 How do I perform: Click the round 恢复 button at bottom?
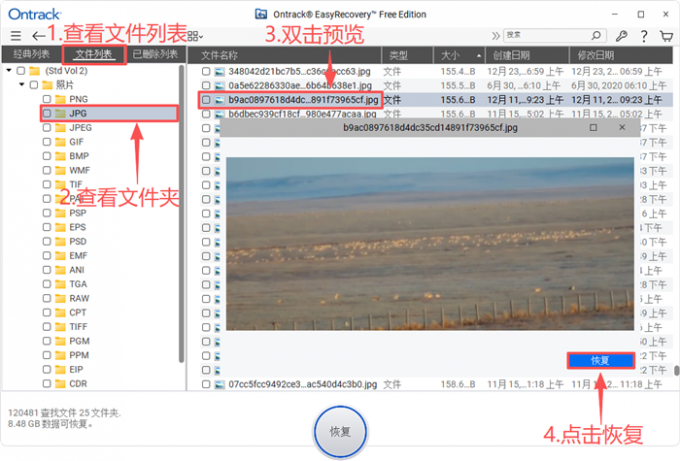pos(340,432)
